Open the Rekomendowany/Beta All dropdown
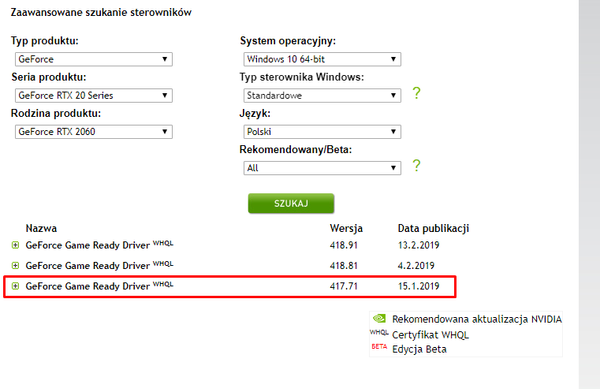Screen dimensions: 600x389 point(322,168)
